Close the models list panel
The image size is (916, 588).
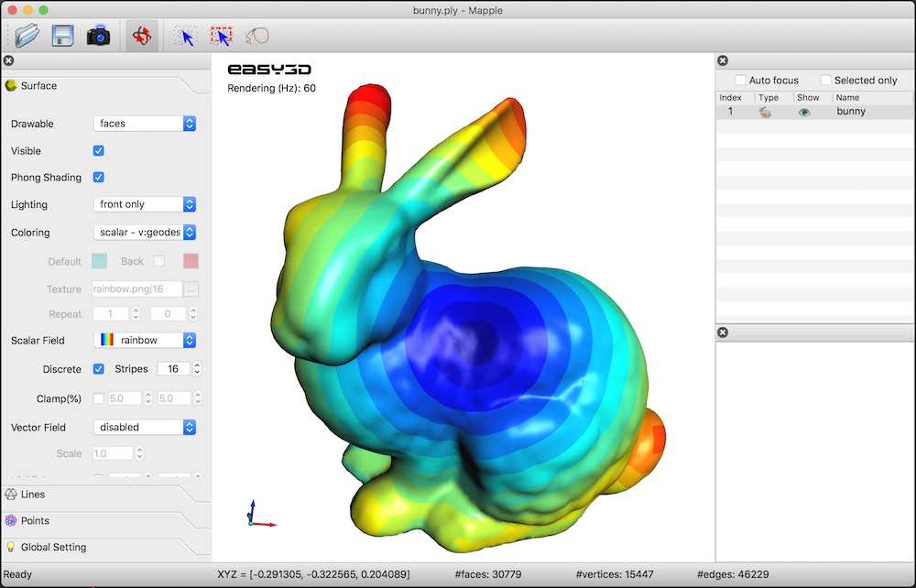point(723,60)
